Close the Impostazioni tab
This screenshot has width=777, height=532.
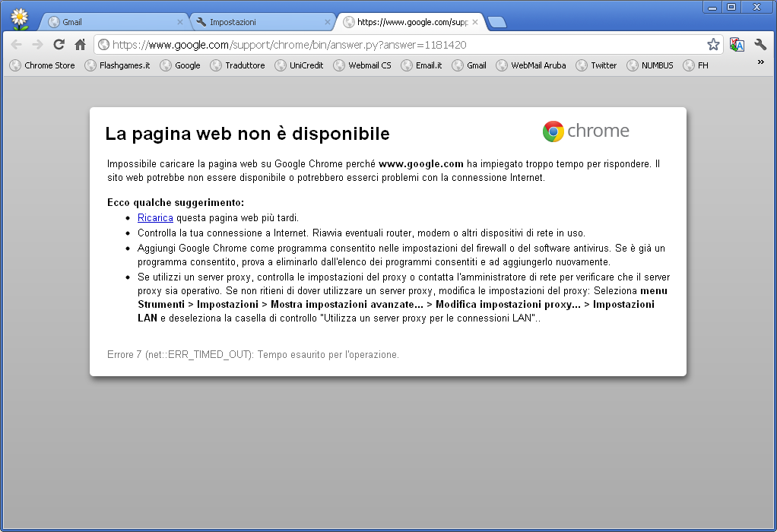tap(327, 22)
